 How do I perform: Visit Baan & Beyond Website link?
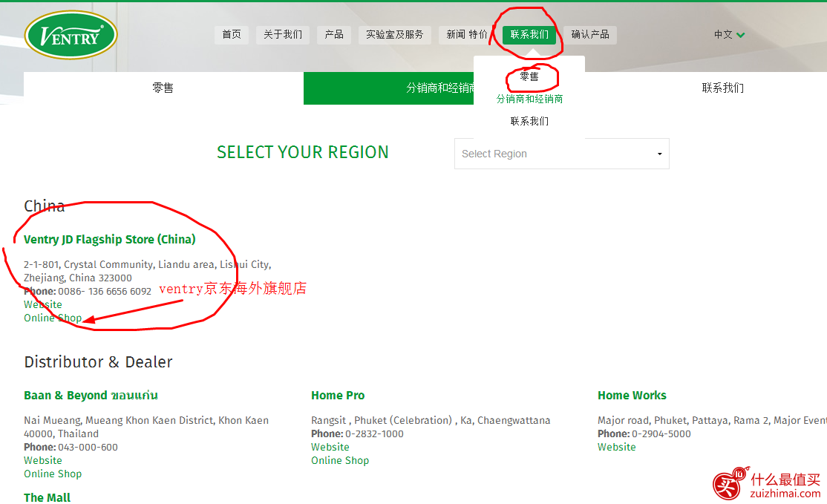43,460
